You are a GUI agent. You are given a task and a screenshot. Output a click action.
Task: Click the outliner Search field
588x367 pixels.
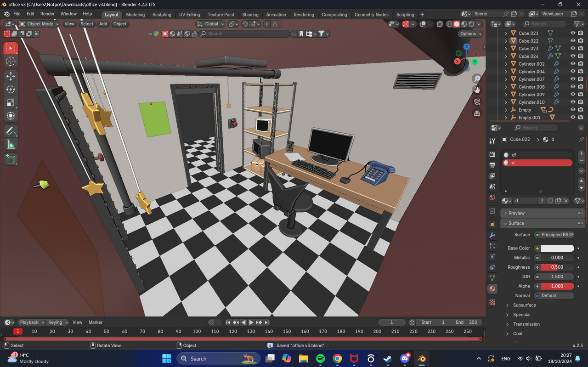[x=545, y=24]
